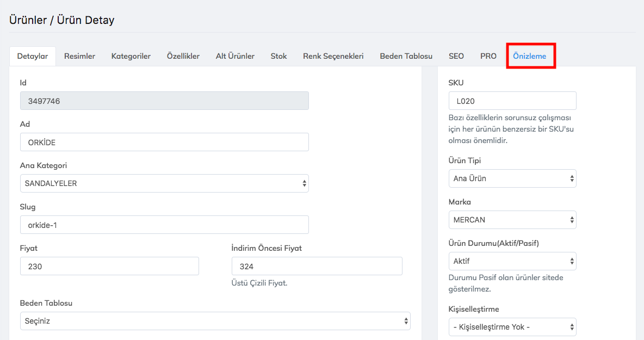
Task: Open the PRO tab
Action: (488, 56)
